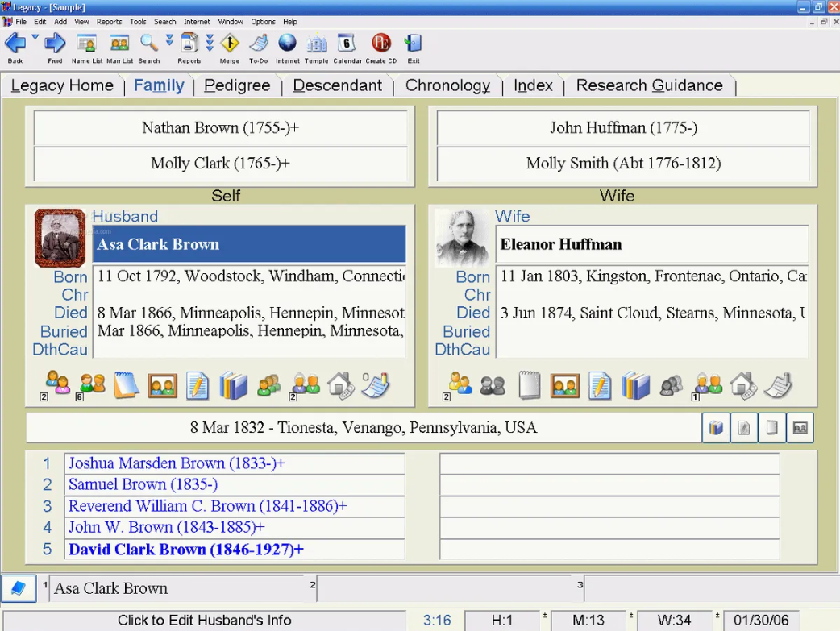This screenshot has height=631, width=840.
Task: Click Eleanor Huffman's portrait photo
Action: (462, 238)
